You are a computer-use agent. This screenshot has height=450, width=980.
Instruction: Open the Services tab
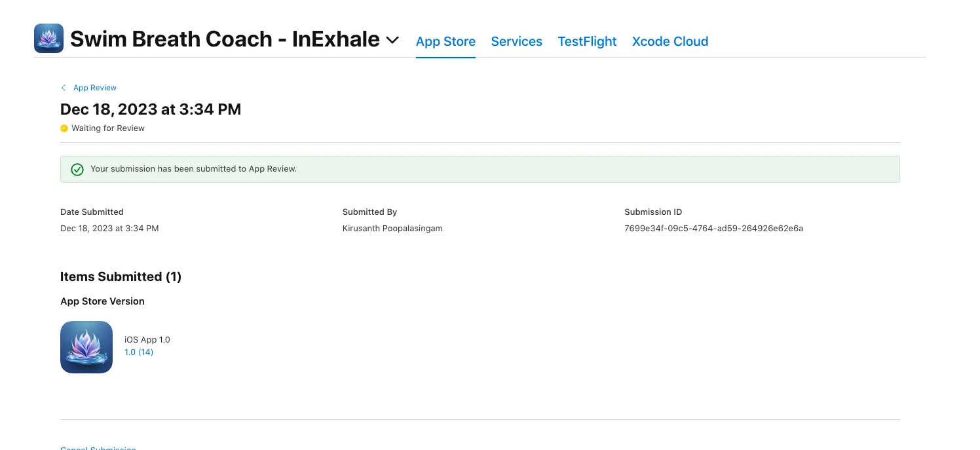point(516,41)
